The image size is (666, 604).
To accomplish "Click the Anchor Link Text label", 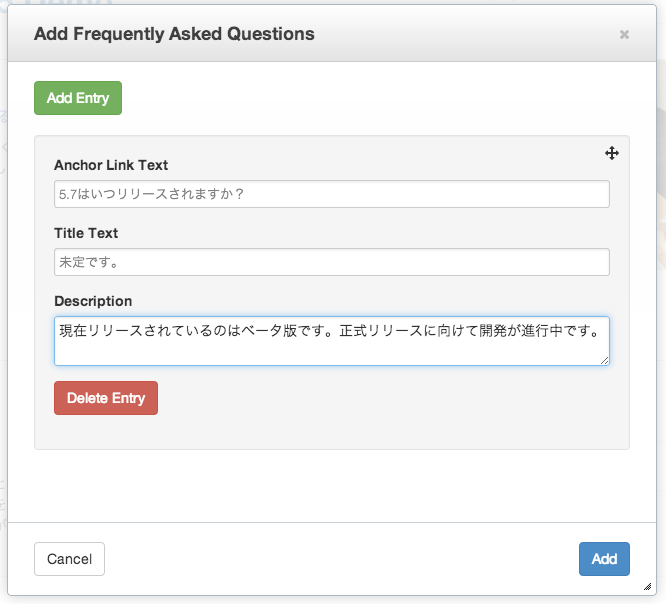I will 111,165.
